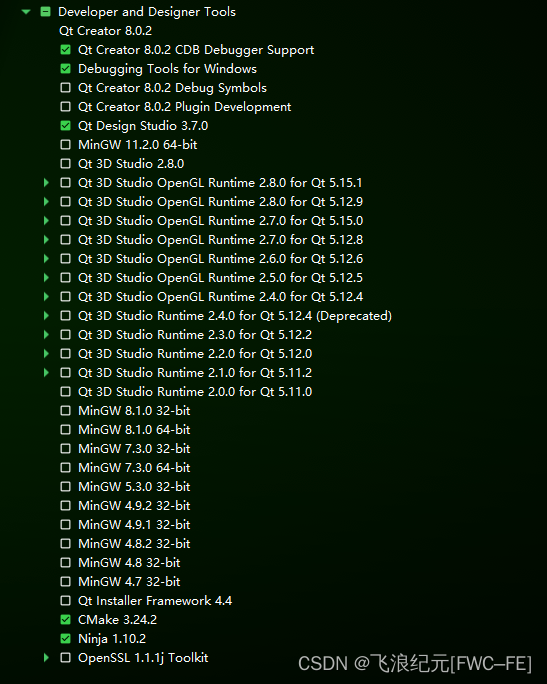Expand Qt 3D Studio Runtime 2.3.0 for Qt 5.12.2

pos(46,335)
